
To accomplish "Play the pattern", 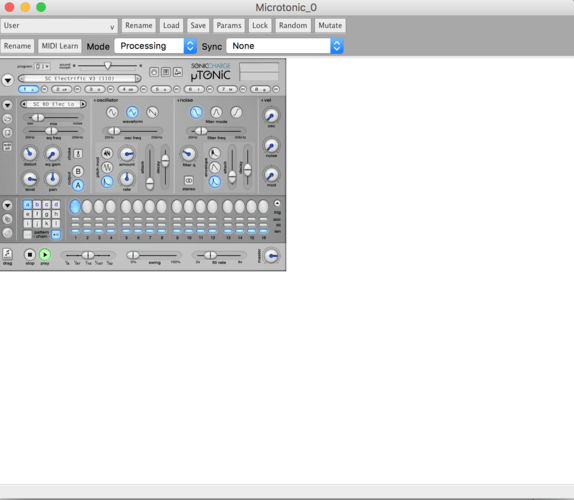I will pos(45,254).
